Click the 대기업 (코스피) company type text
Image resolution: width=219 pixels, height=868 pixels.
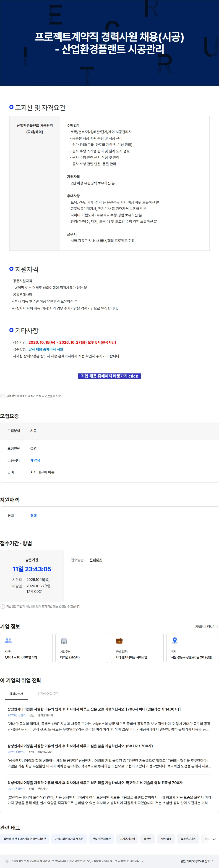(x=70, y=657)
